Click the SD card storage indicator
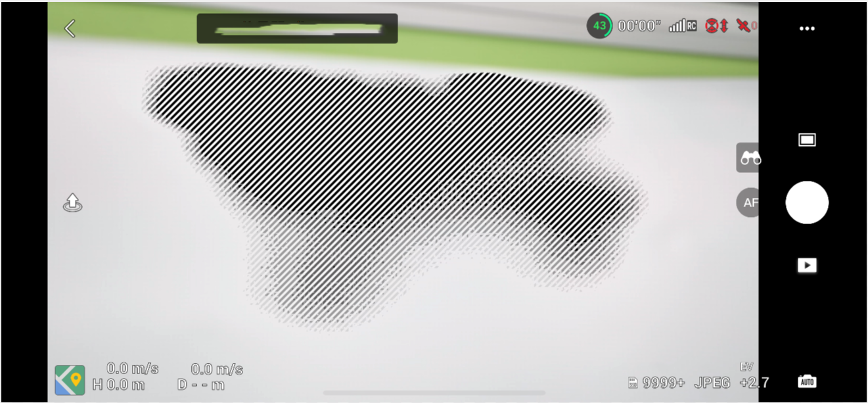The image size is (868, 403). 633,381
